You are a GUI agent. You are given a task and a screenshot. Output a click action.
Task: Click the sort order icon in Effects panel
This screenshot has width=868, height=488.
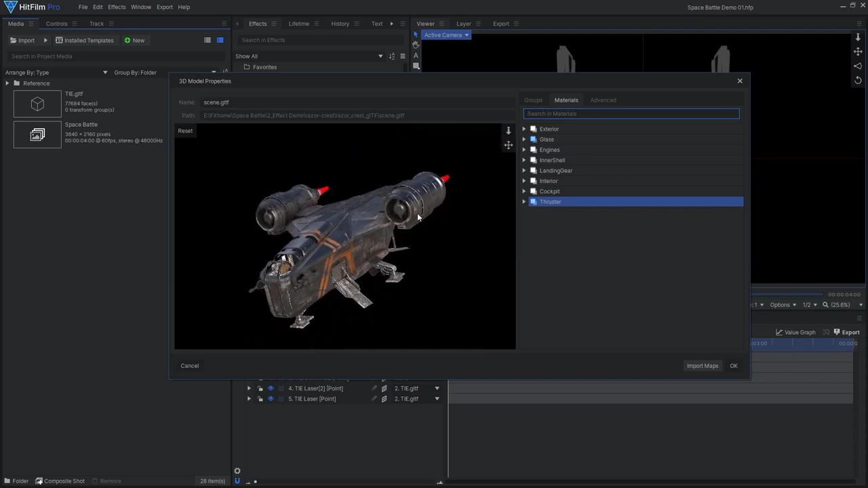[392, 56]
